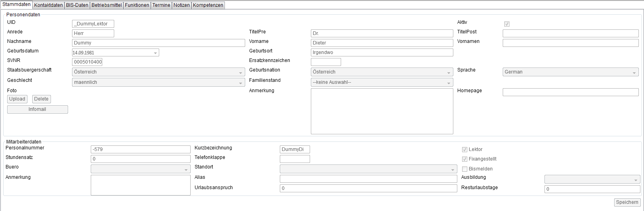Click the Delete photo button

(41, 99)
